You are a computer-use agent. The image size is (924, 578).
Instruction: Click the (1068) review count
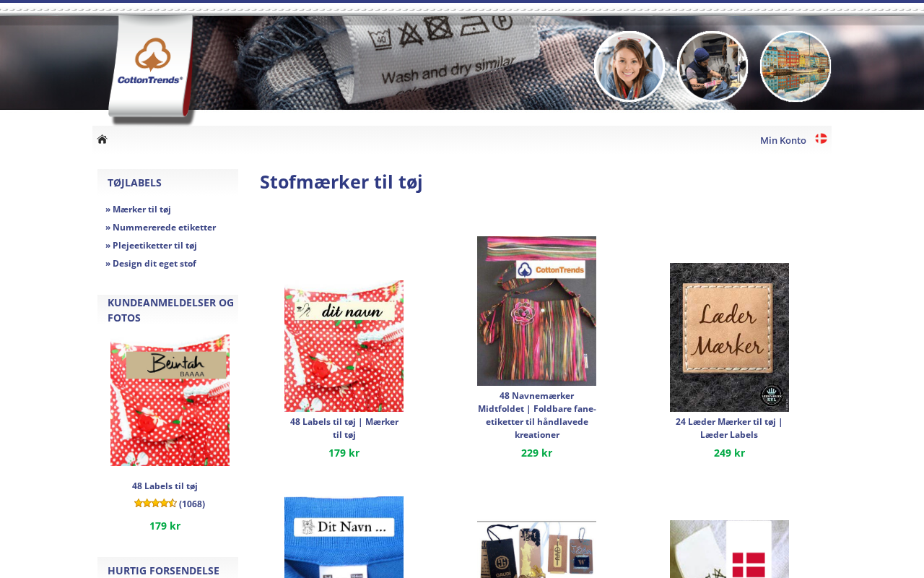click(x=192, y=504)
